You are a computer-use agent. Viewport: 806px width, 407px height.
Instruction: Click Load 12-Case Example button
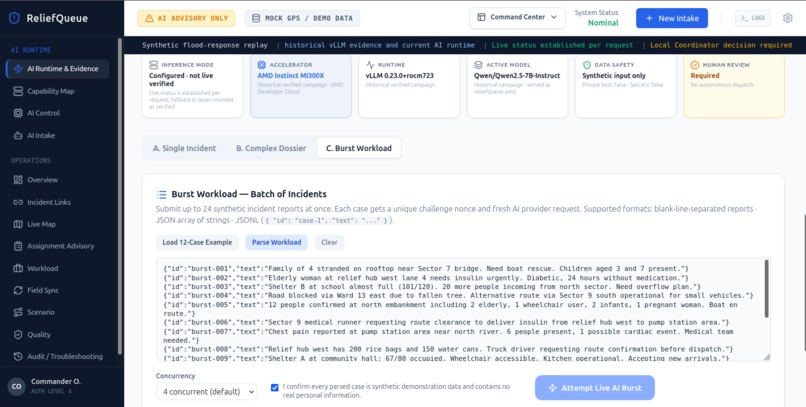pos(197,243)
